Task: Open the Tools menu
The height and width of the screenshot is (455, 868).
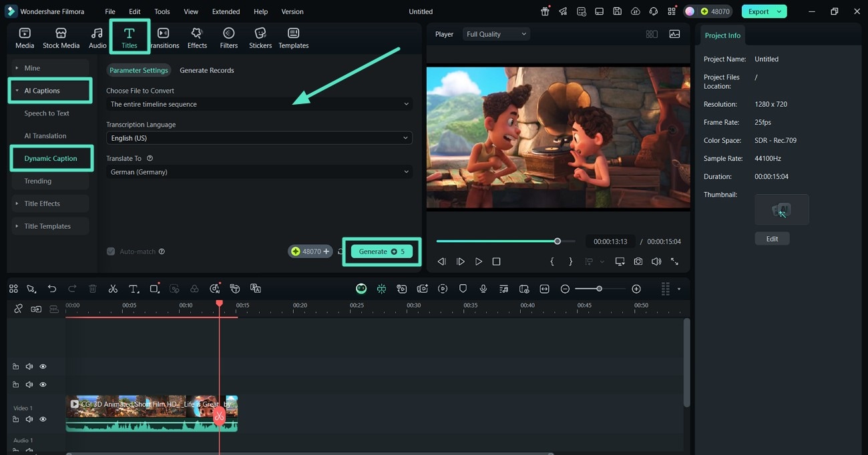Action: (162, 11)
